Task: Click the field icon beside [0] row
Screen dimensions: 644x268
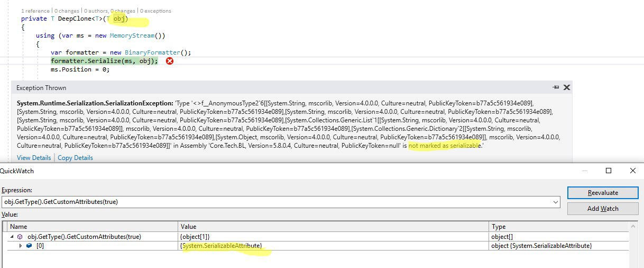Action: coord(30,246)
